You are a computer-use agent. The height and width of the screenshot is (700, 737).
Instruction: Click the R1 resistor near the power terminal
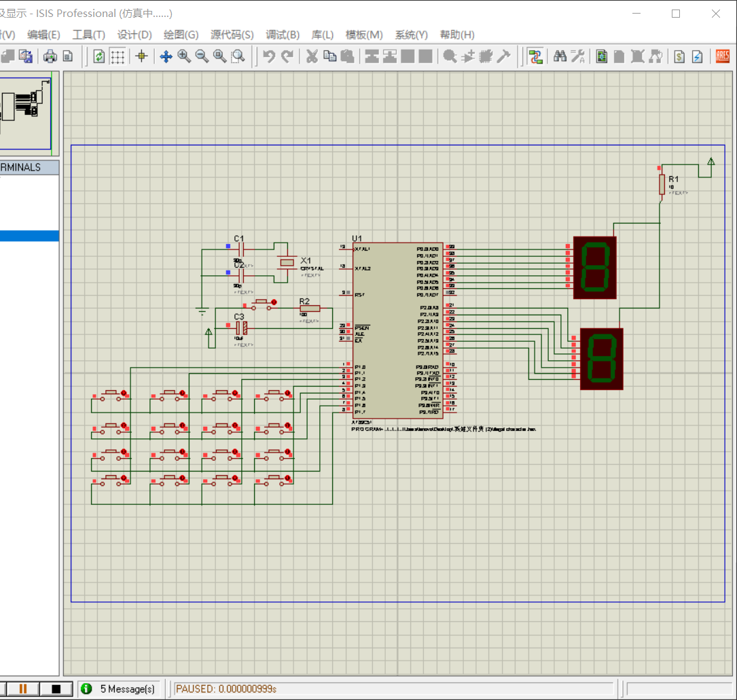[x=662, y=184]
